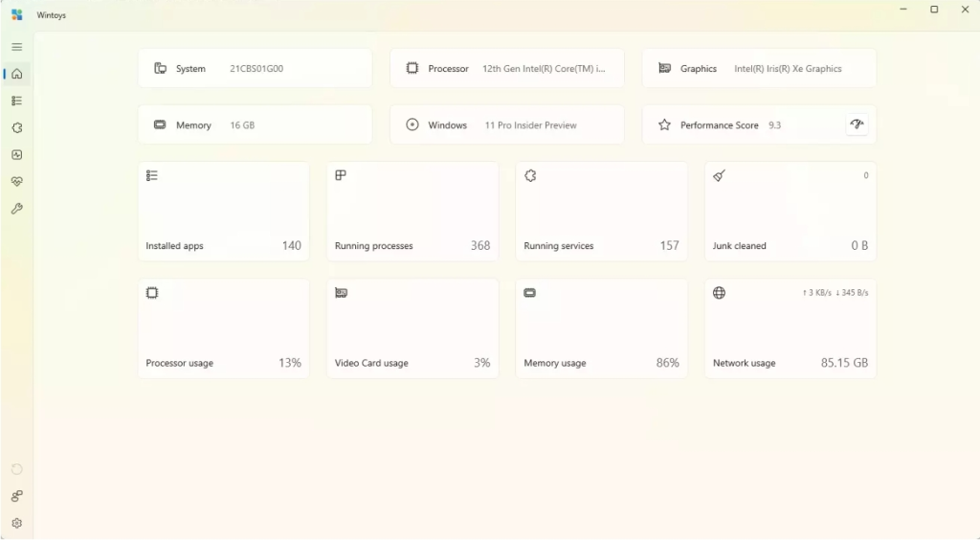Open the Installed apps tile
This screenshot has width=980, height=540.
point(224,212)
